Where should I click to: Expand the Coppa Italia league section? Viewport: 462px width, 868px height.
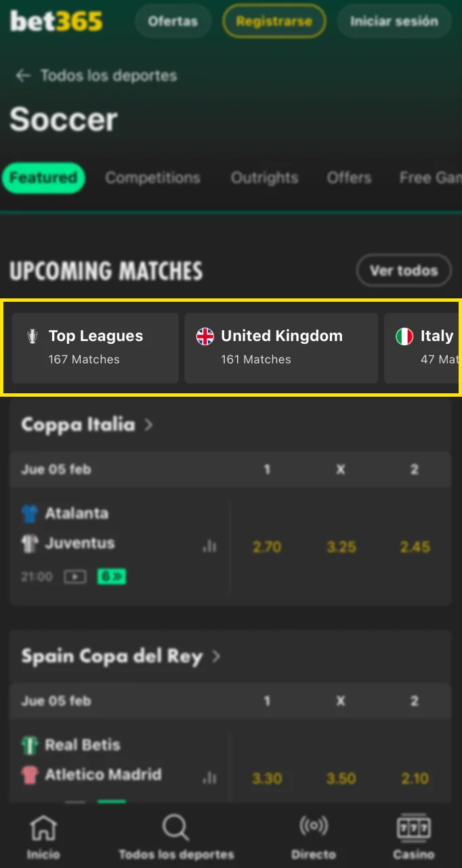tap(87, 425)
